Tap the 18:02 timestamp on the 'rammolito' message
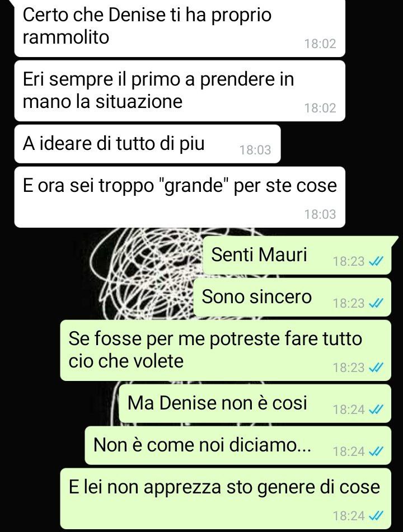This screenshot has width=403, height=532. point(320,44)
